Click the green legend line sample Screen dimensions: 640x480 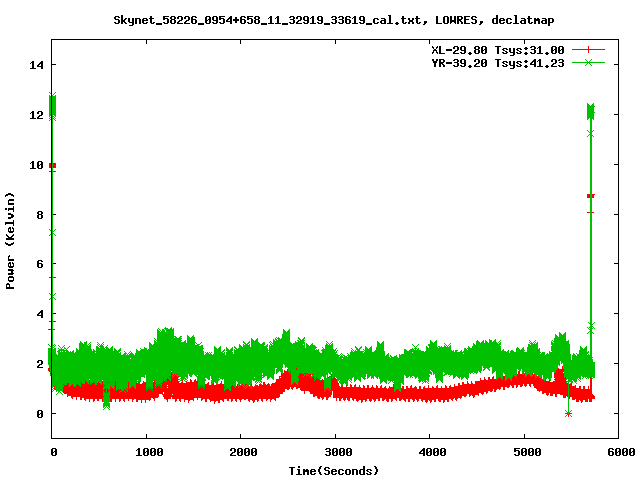588,62
